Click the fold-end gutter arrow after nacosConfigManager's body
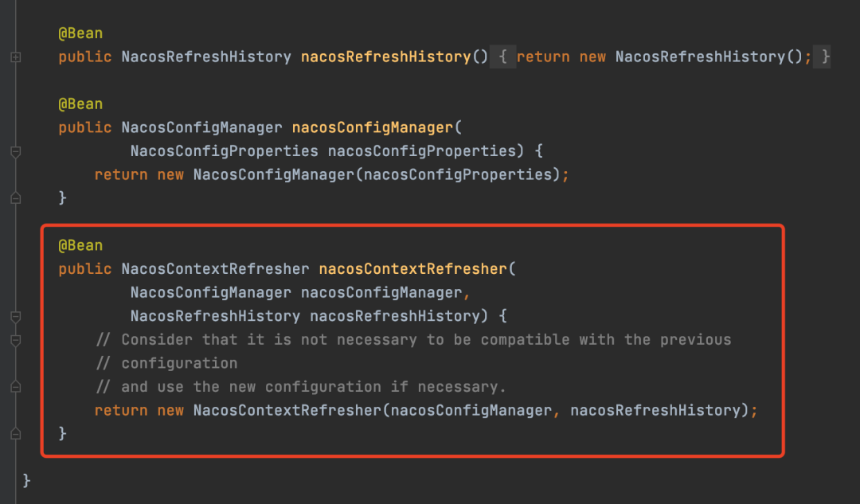This screenshot has width=860, height=504. coord(15,197)
